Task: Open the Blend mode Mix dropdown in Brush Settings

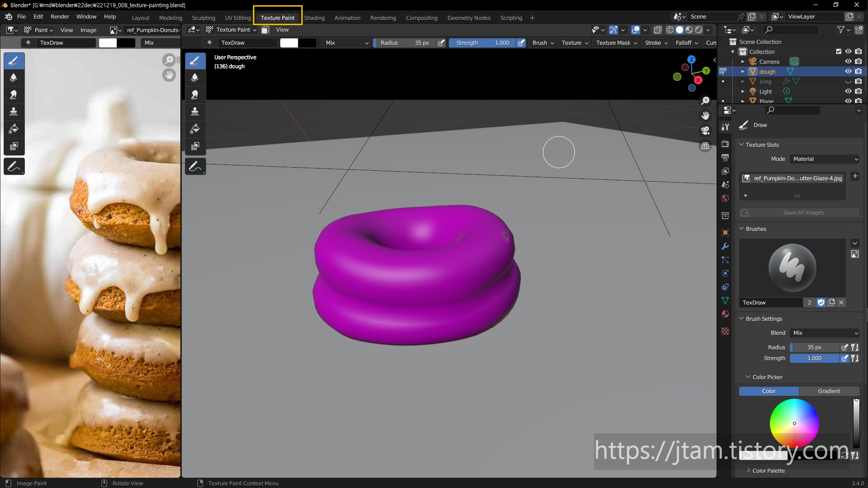Action: click(825, 333)
